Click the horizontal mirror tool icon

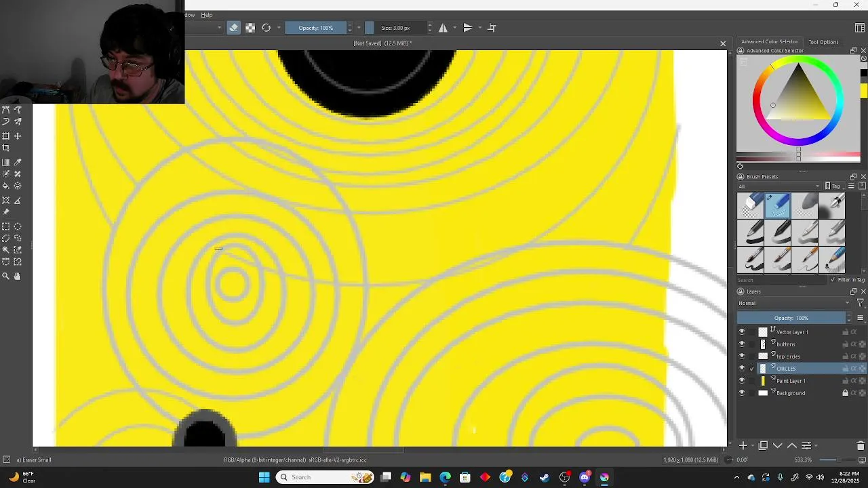pyautogui.click(x=443, y=28)
